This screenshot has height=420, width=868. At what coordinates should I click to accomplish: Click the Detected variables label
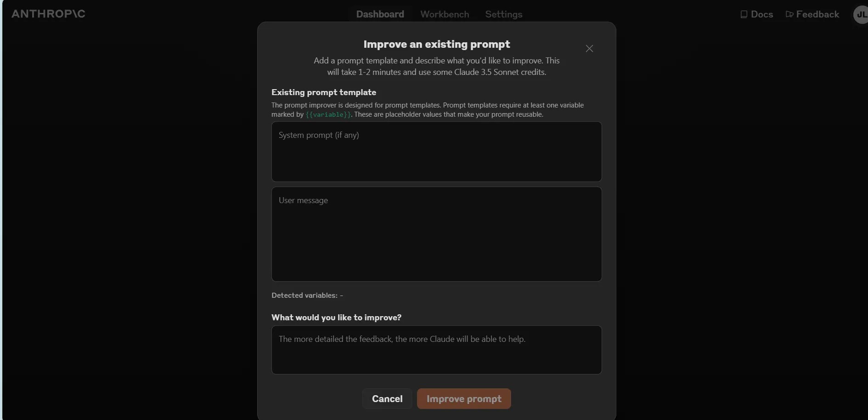click(304, 295)
